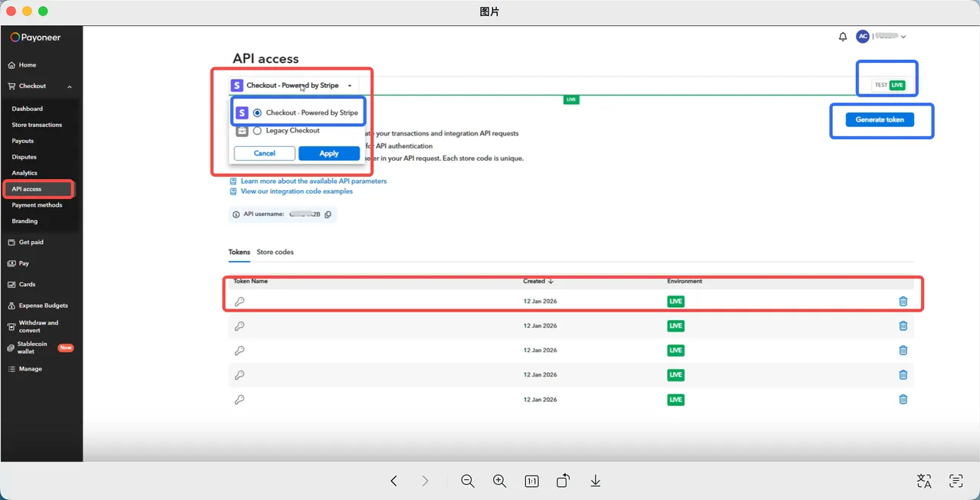
Task: Open Stablecoin wallet section
Action: tap(41, 348)
